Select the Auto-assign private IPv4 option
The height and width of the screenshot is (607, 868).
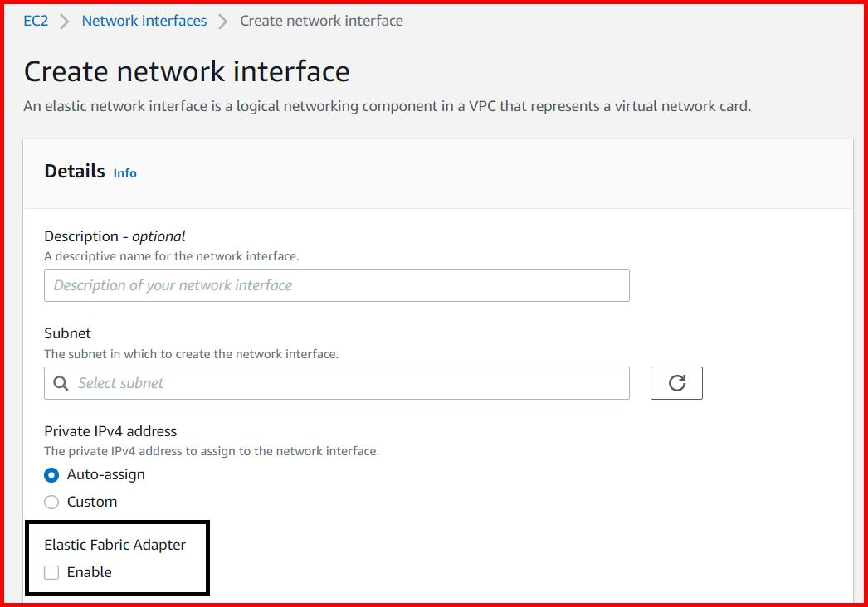[x=51, y=474]
